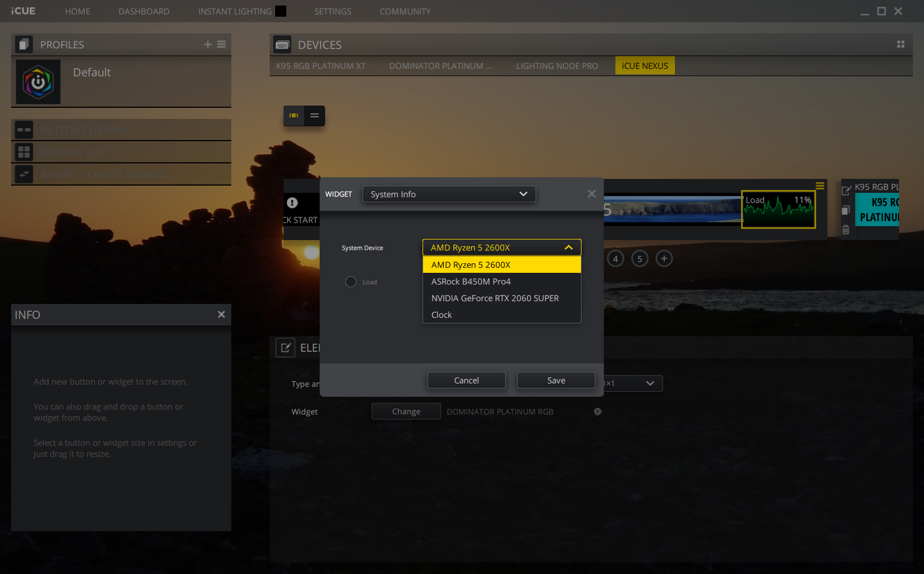Click the Devices keyboard icon
The height and width of the screenshot is (574, 924).
[282, 44]
